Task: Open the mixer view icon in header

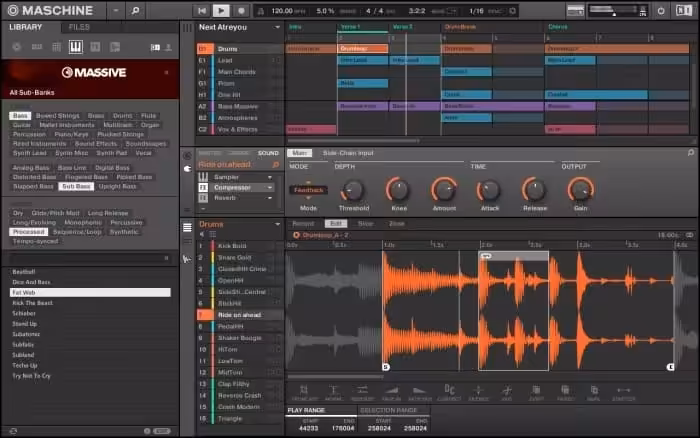Action: pos(575,11)
